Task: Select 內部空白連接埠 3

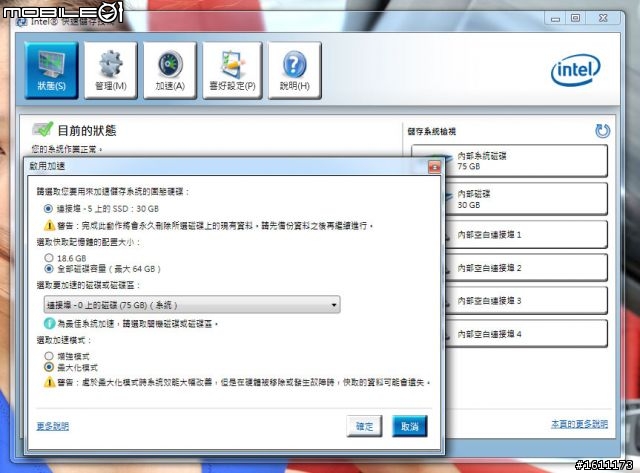Action: 525,301
